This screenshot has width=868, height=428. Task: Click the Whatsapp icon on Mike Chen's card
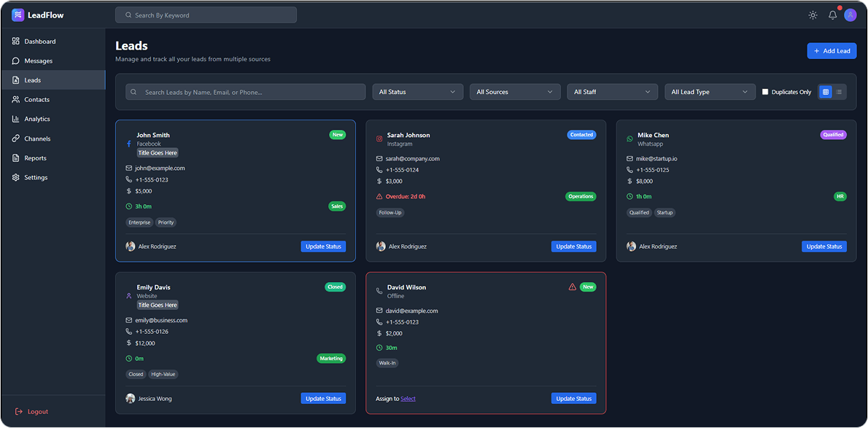(629, 139)
